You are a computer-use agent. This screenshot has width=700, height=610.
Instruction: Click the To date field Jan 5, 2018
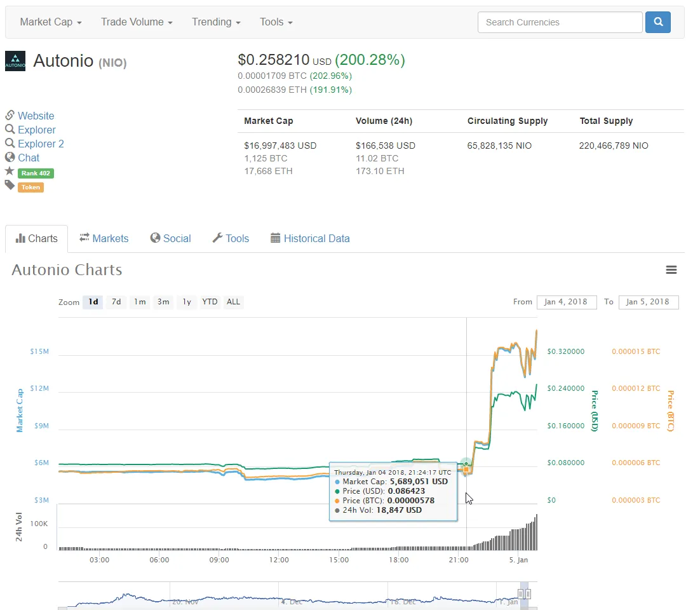pos(649,302)
